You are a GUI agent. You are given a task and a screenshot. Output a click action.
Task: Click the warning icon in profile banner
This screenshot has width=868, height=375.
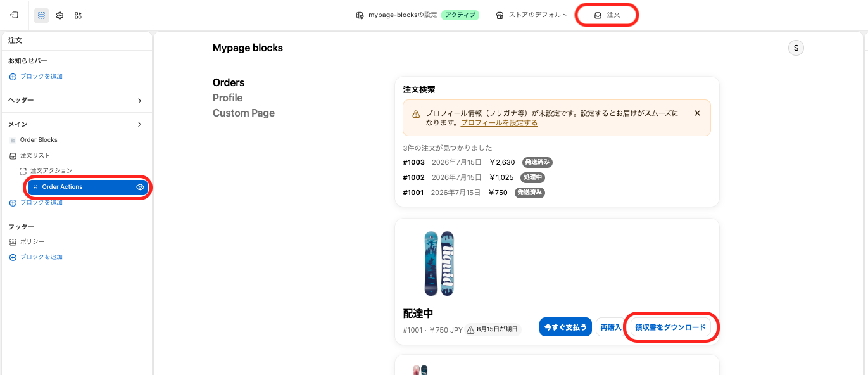coord(416,114)
